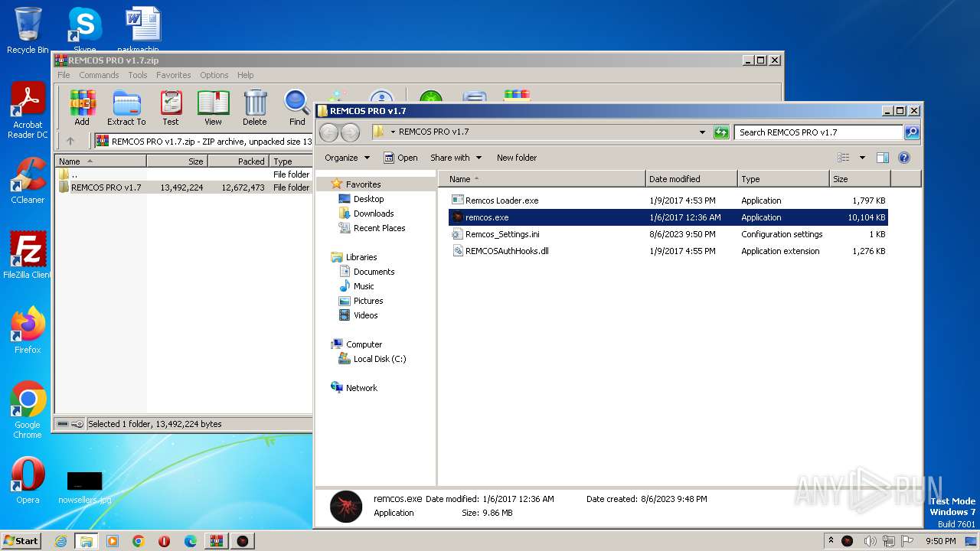
Task: Click the Extract To icon in WinRAR
Action: (x=126, y=108)
